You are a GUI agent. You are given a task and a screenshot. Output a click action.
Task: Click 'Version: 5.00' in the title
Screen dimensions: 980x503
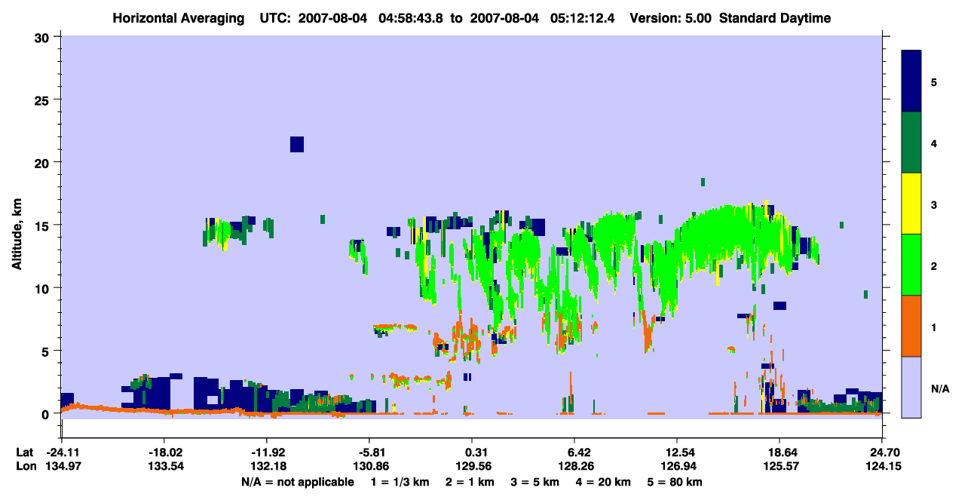point(670,18)
